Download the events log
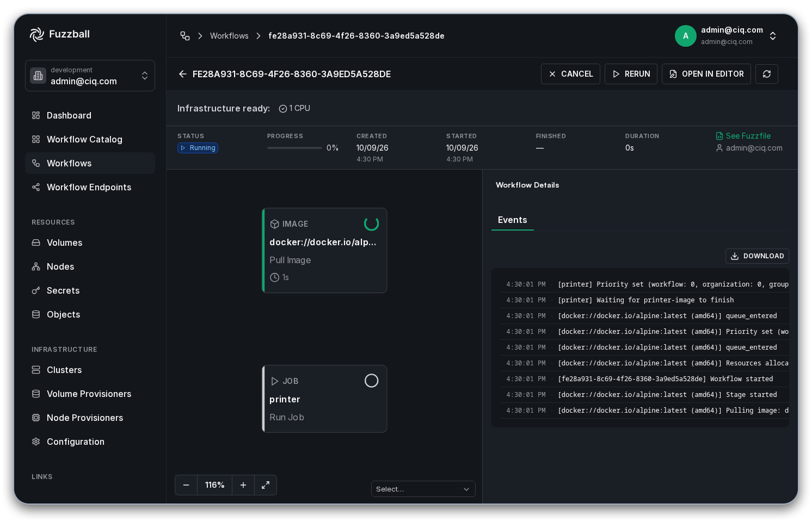The image size is (812, 522). pos(757,256)
